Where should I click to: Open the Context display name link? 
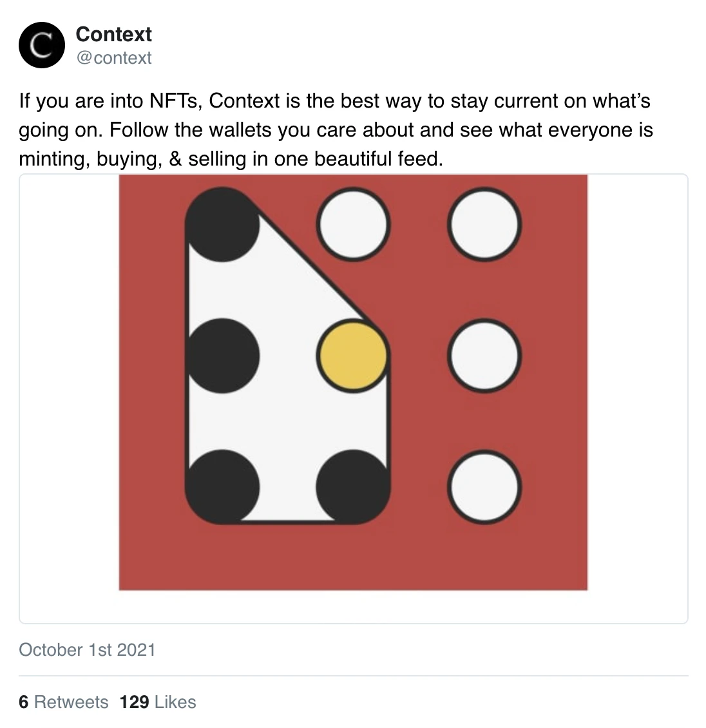114,34
